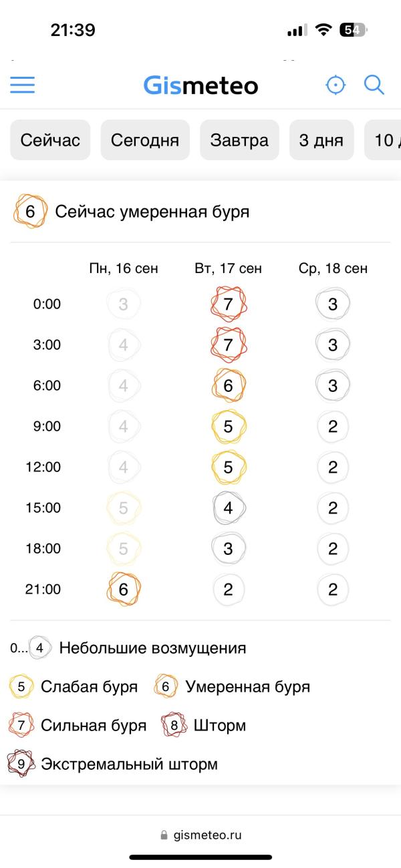Switch to the Сегодня tab
This screenshot has height=868, width=401.
145,140
